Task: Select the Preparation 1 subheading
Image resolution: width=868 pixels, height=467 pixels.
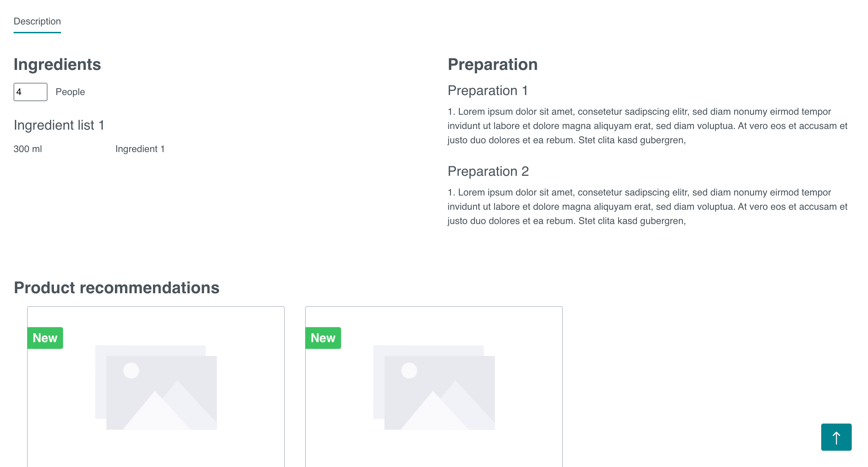Action: click(488, 91)
